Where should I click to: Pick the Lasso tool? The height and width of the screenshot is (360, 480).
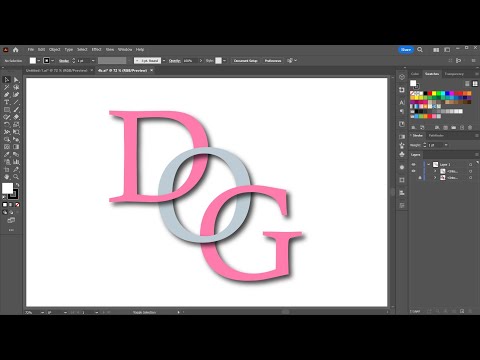(x=16, y=87)
